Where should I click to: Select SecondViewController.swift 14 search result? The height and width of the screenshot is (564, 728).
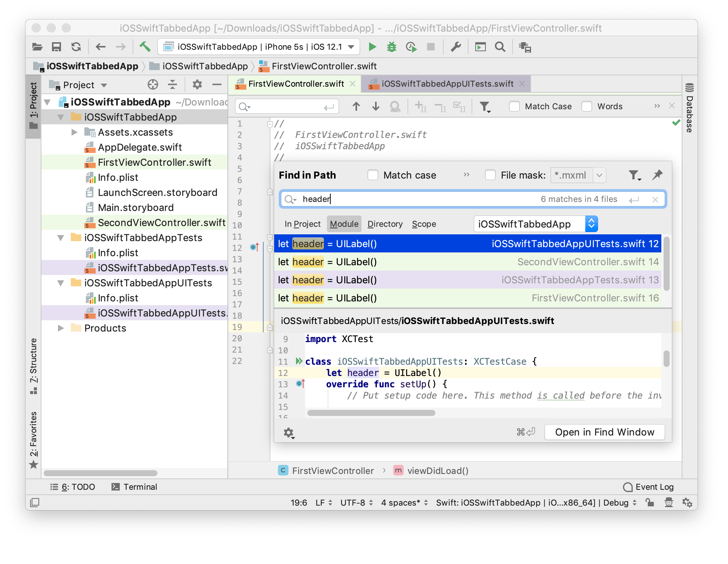pyautogui.click(x=467, y=262)
